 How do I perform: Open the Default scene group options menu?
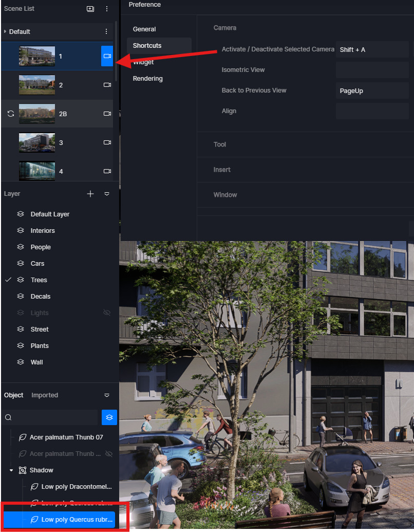tap(106, 31)
